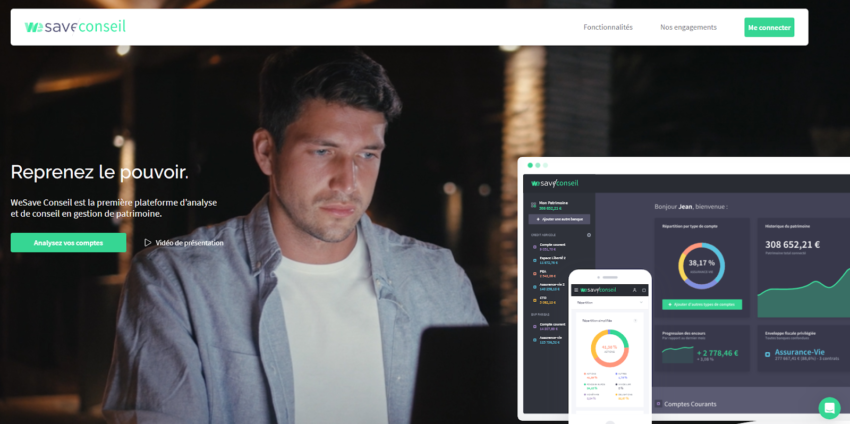850x424 pixels.
Task: Open the Nos engagements menu item
Action: point(688,27)
